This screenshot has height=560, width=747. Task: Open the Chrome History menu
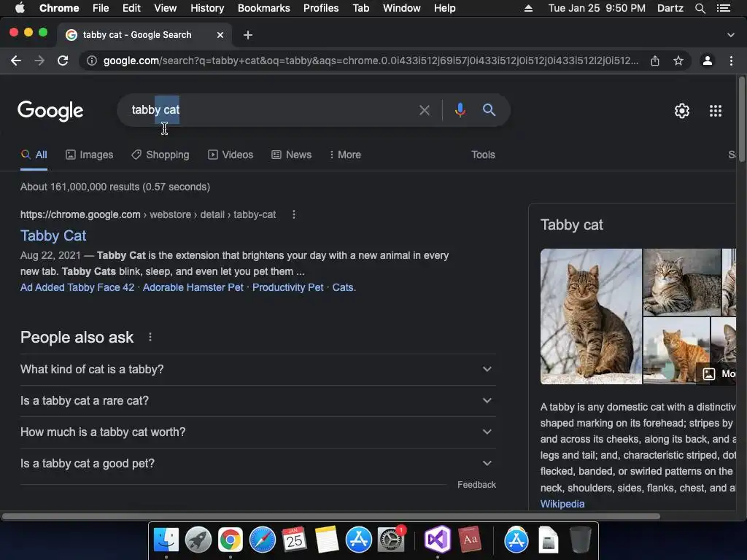(x=207, y=8)
